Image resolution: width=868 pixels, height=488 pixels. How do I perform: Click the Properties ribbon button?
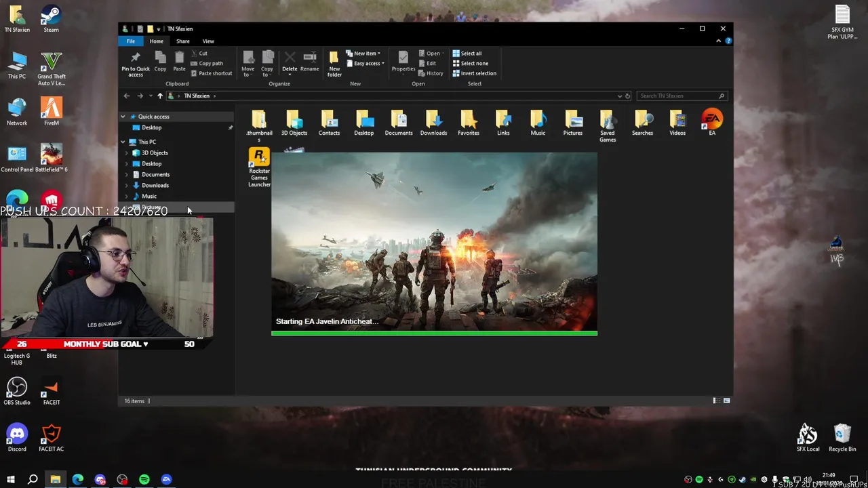click(x=403, y=62)
